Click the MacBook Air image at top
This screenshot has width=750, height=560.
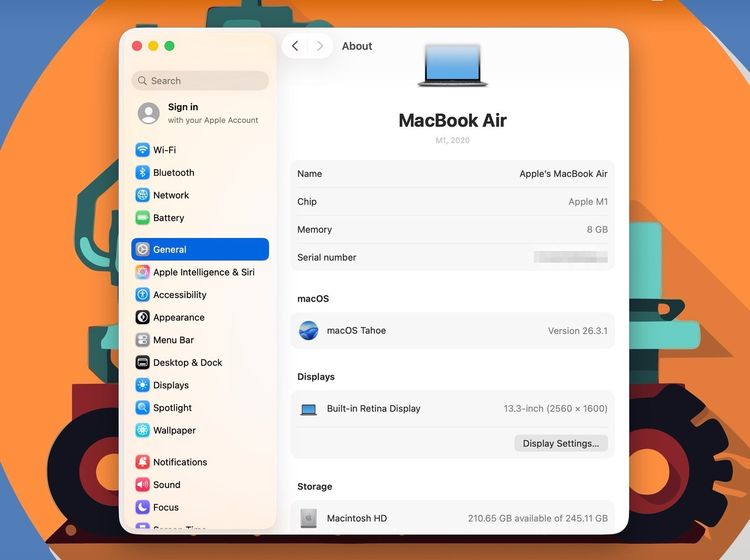[x=452, y=66]
